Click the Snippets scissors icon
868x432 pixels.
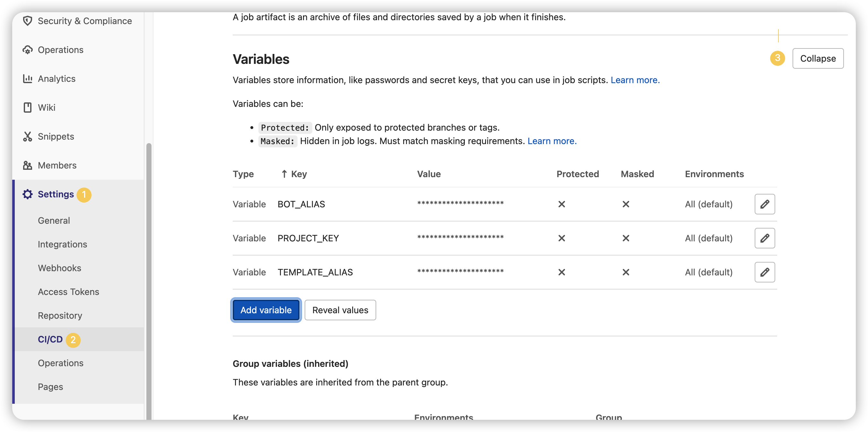click(x=28, y=136)
